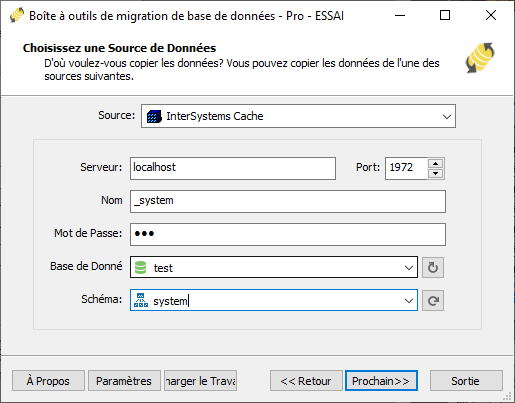This screenshot has width=515, height=403.
Task: Go back with << Retour
Action: 306,381
